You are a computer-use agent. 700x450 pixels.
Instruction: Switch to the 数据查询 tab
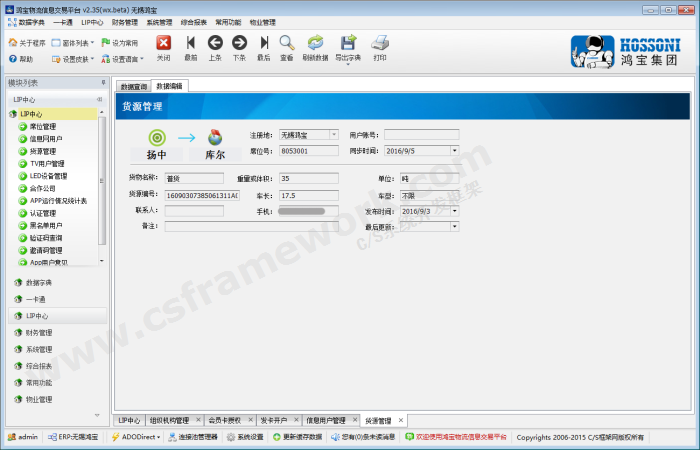[133, 87]
